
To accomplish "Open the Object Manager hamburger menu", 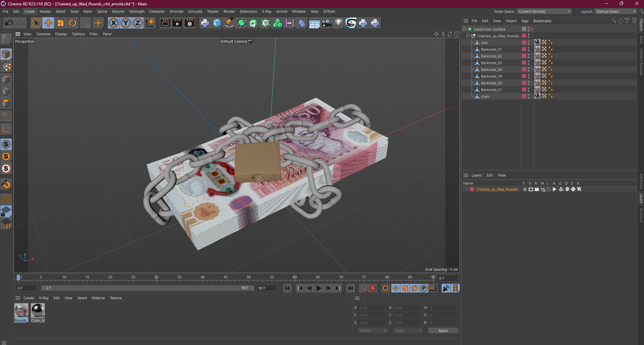I will click(x=466, y=21).
